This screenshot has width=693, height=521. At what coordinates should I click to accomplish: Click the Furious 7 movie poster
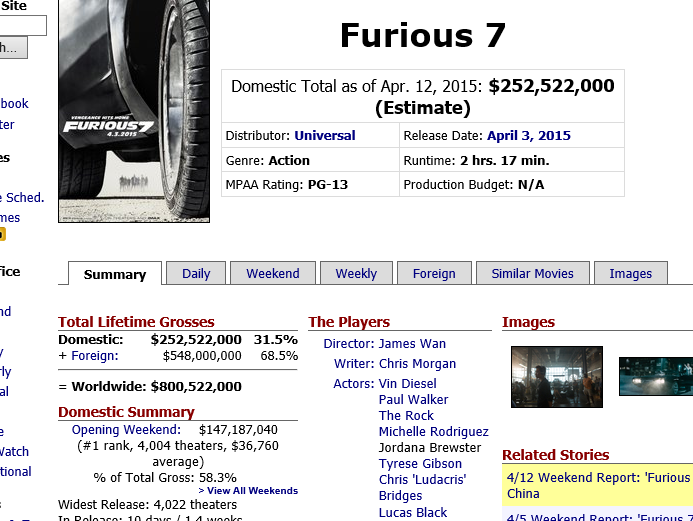pyautogui.click(x=134, y=110)
